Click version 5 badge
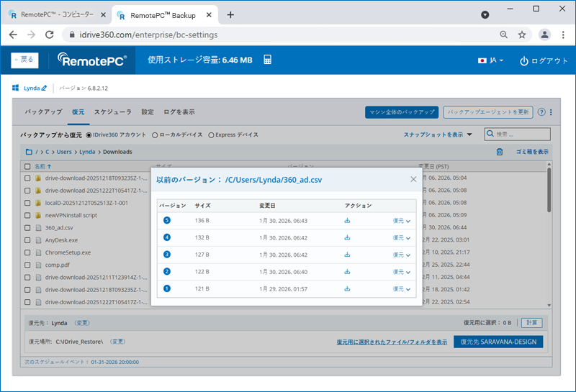The width and height of the screenshot is (576, 392). (167, 220)
